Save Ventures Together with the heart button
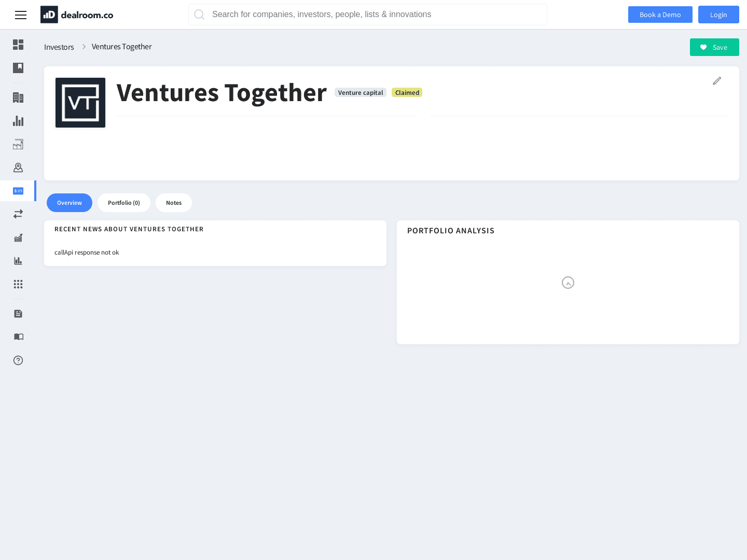The width and height of the screenshot is (747, 560). pyautogui.click(x=714, y=47)
